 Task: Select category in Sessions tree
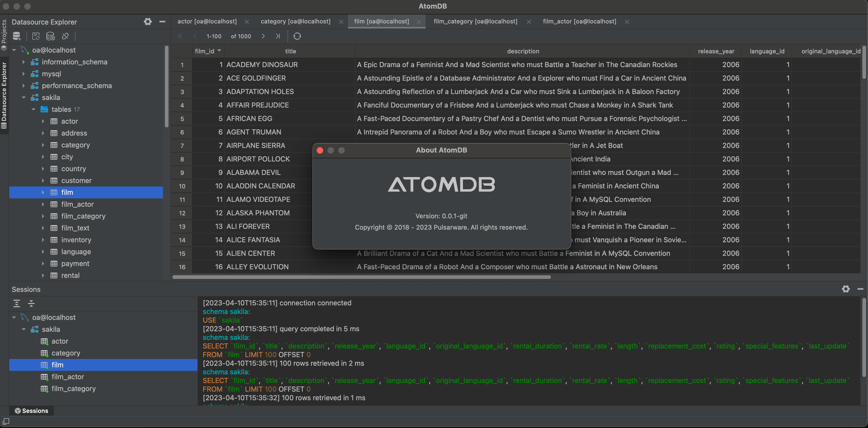click(x=66, y=353)
